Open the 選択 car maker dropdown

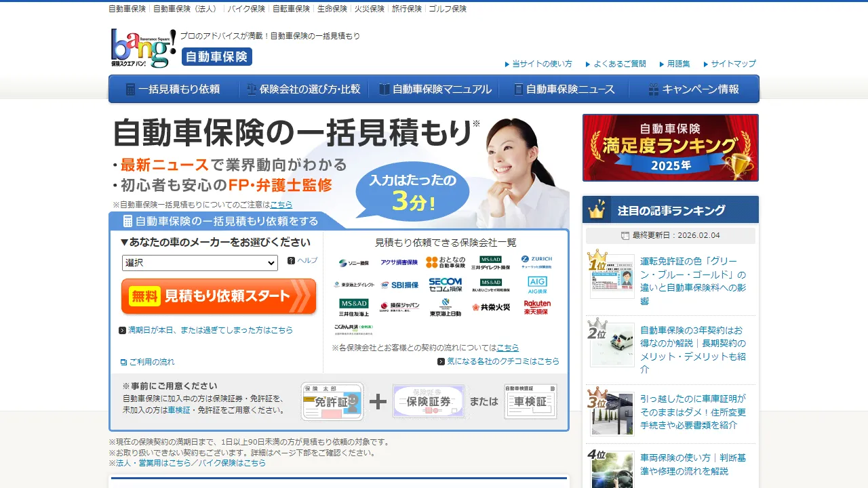[x=199, y=263]
